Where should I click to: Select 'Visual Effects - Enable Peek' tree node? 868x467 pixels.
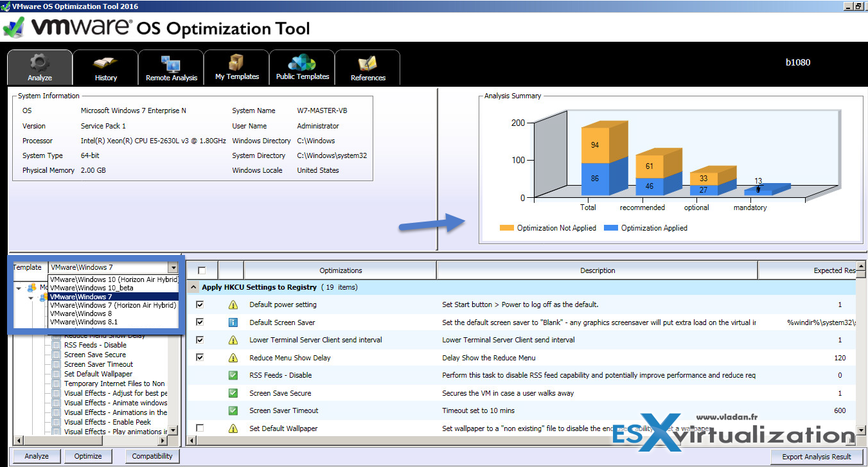point(107,422)
